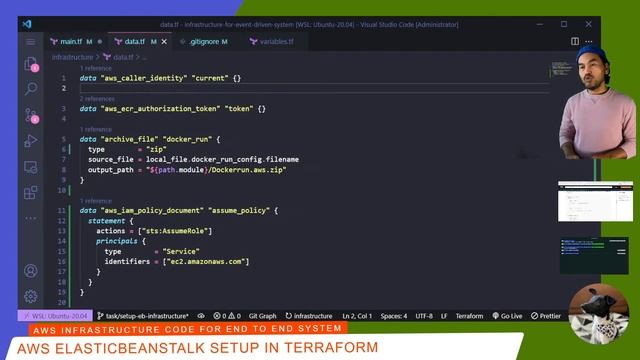Click the '2 references' lens above aws_ecr_authorization_token

[97, 99]
